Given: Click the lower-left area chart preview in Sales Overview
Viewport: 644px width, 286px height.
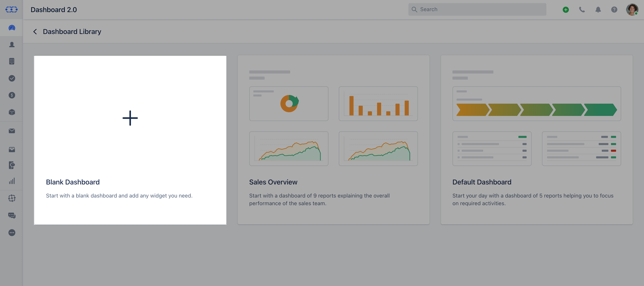Looking at the screenshot, I should pyautogui.click(x=289, y=149).
